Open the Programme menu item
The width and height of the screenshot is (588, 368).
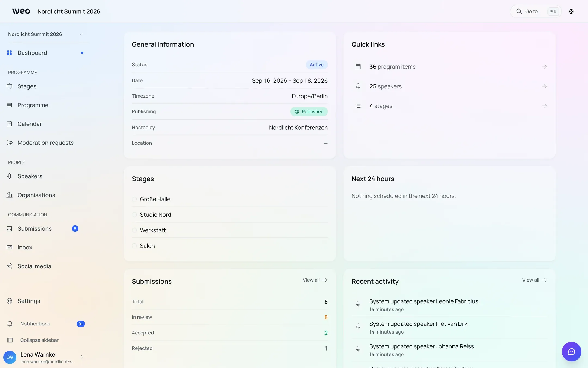coord(45,105)
